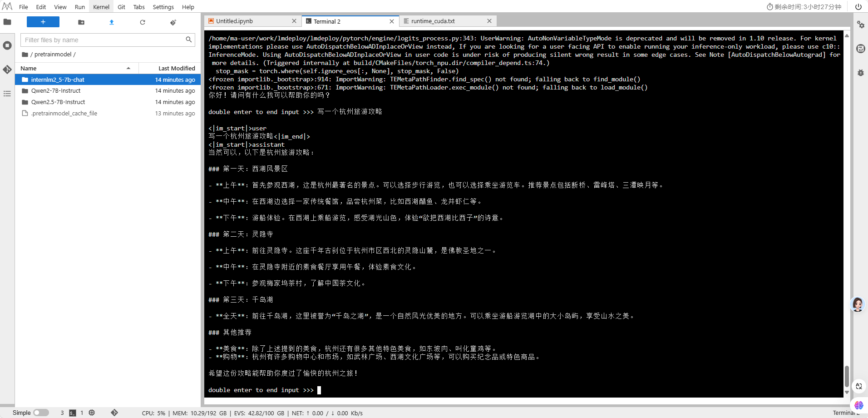Click the Git clone repository icon
This screenshot has height=418, width=868.
(173, 22)
